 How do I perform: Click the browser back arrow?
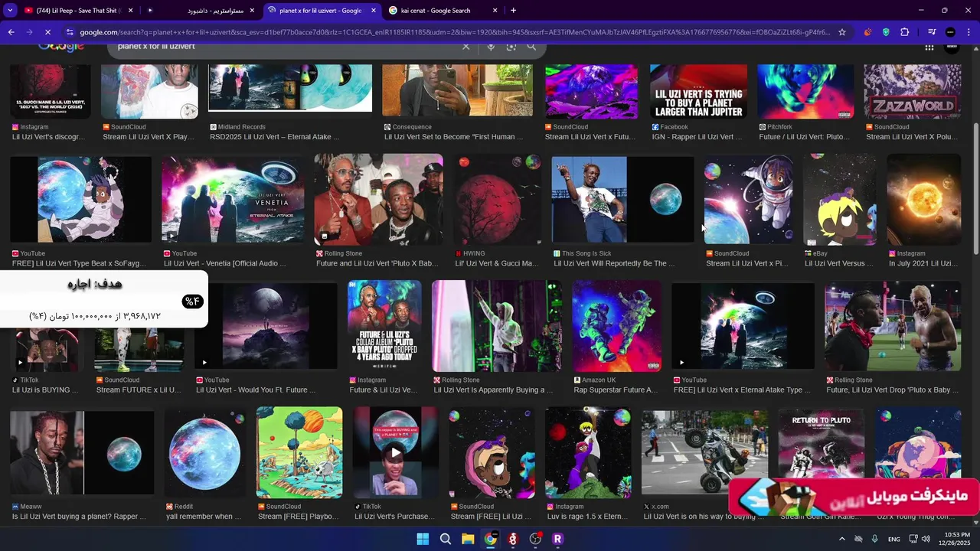pyautogui.click(x=11, y=32)
